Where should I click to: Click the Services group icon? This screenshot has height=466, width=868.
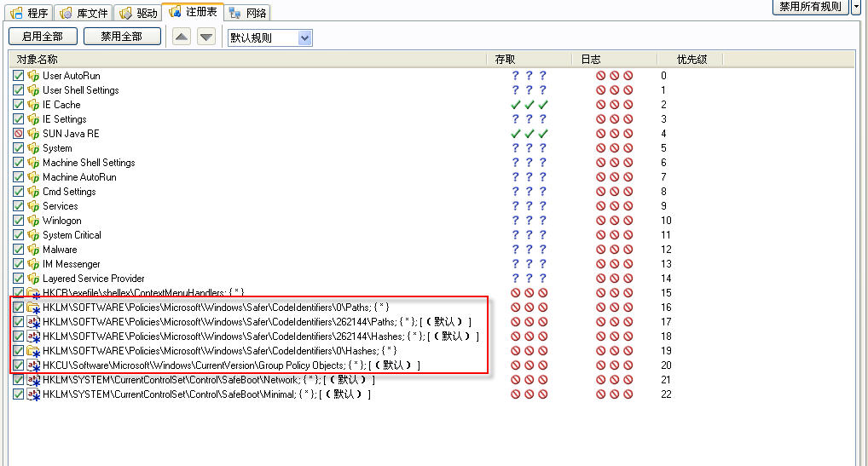pos(33,206)
